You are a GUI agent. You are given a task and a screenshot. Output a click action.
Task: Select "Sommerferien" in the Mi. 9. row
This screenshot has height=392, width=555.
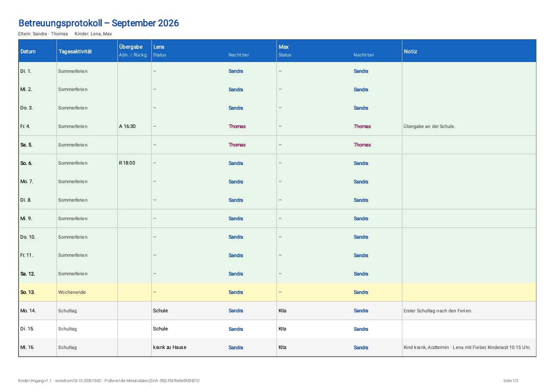click(73, 219)
